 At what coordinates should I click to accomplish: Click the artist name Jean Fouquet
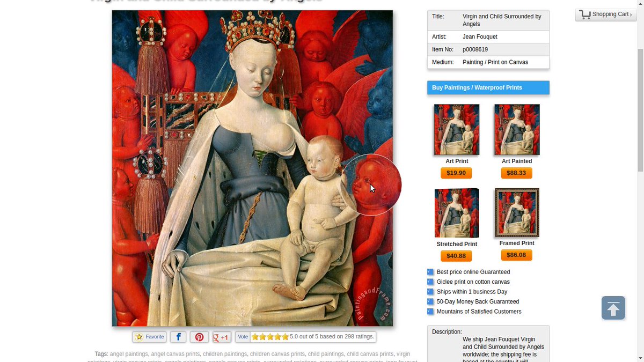(x=480, y=36)
